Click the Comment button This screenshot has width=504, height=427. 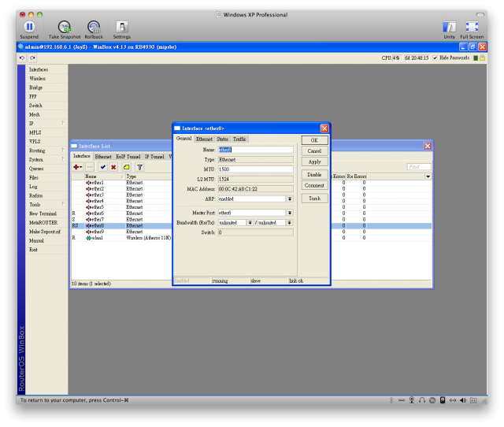[314, 185]
